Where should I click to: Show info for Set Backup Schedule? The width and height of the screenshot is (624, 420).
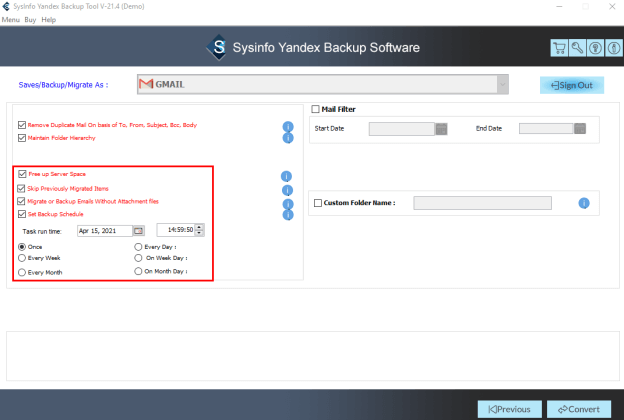pyautogui.click(x=288, y=215)
